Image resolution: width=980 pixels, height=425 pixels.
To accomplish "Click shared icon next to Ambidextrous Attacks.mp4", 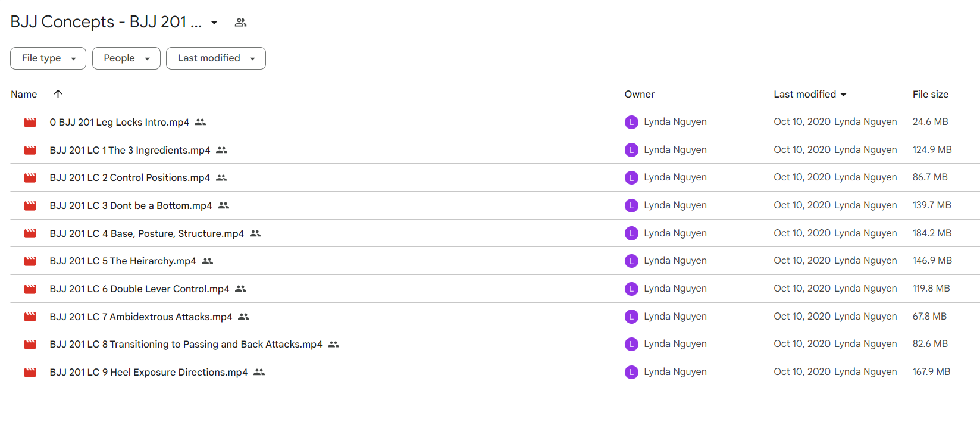I will pyautogui.click(x=244, y=317).
